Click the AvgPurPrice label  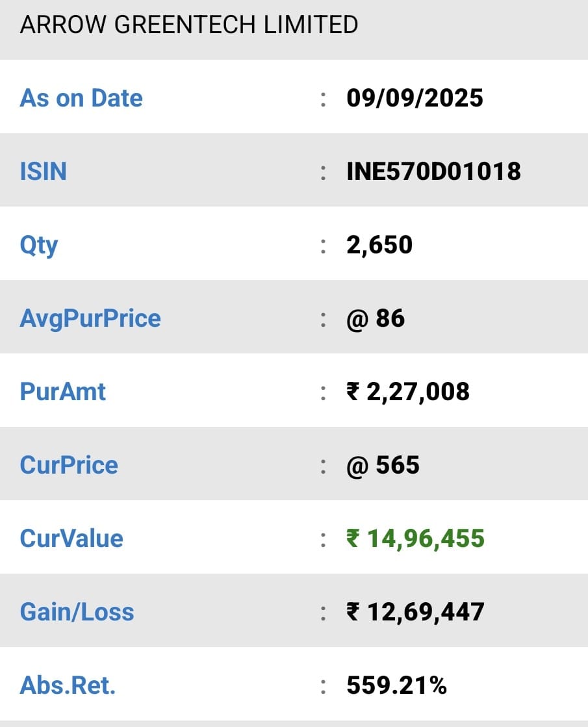click(x=90, y=318)
